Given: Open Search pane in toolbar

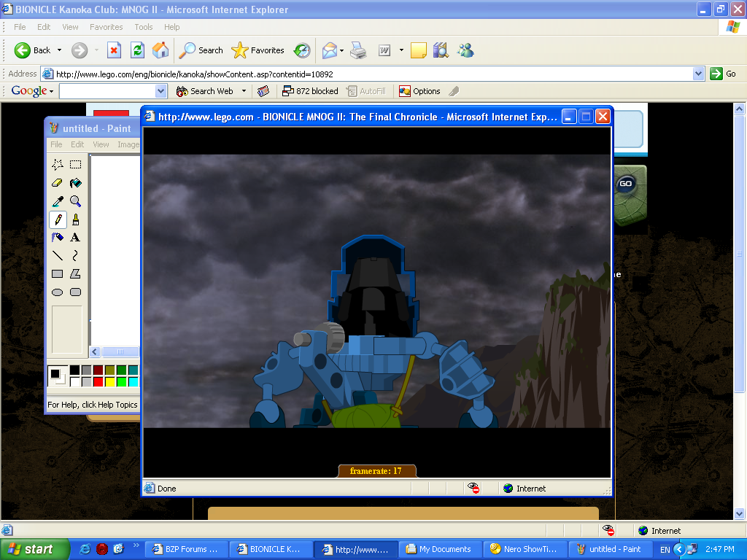Looking at the screenshot, I should pyautogui.click(x=201, y=50).
